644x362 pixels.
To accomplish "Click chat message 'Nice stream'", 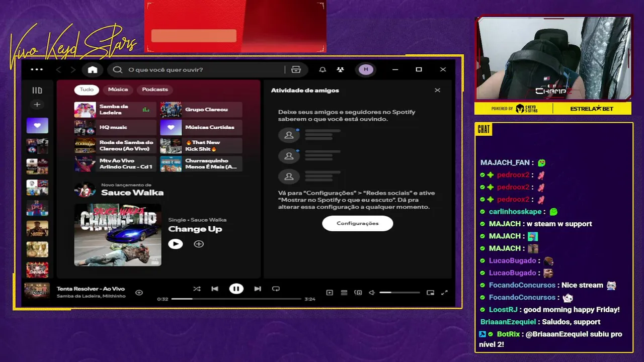I will (582, 285).
